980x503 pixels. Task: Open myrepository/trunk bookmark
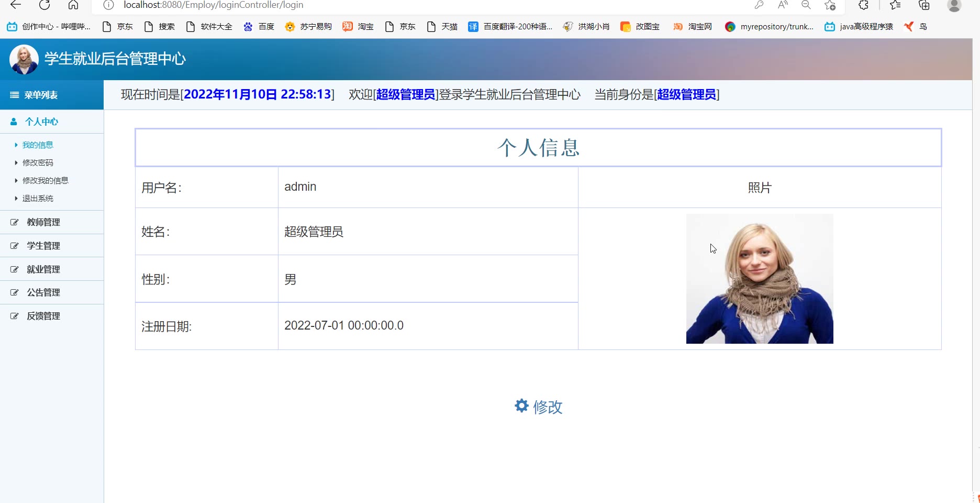click(x=769, y=26)
